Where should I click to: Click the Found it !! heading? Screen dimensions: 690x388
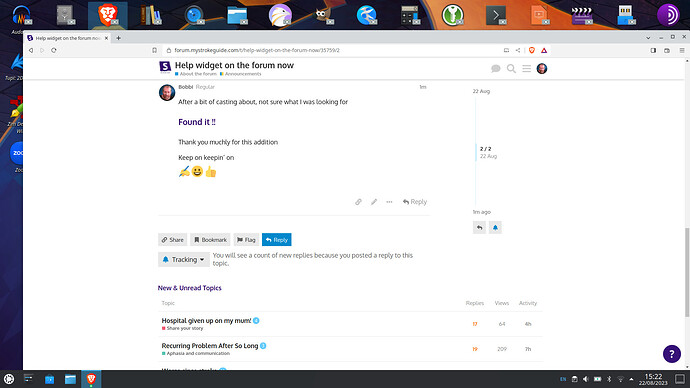coord(197,122)
